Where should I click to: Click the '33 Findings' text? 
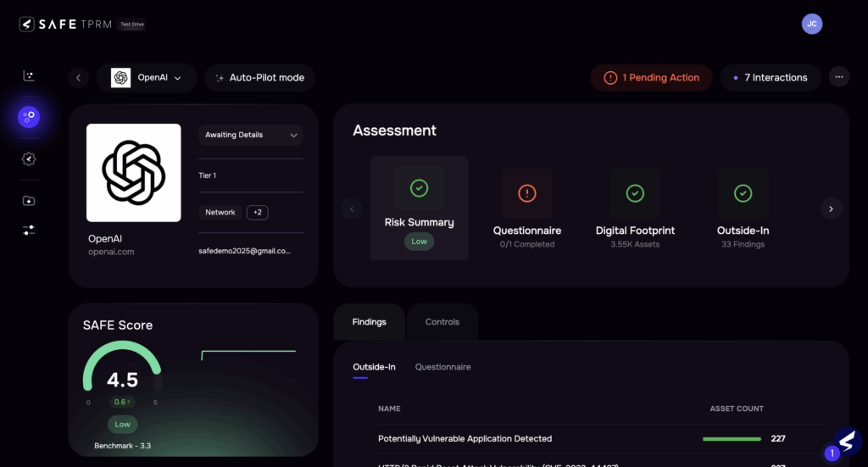(743, 245)
